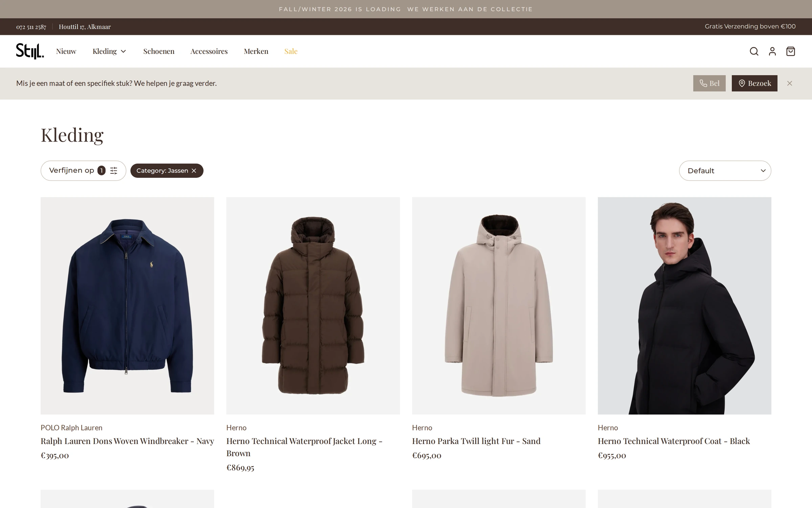Open Herno Technical Waterproof Coat - Black title
Image resolution: width=812 pixels, height=508 pixels.
click(x=674, y=441)
